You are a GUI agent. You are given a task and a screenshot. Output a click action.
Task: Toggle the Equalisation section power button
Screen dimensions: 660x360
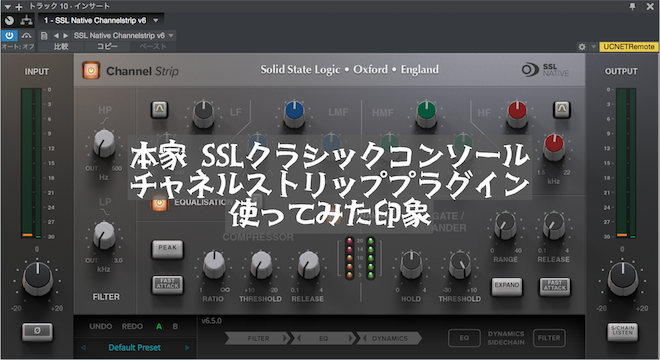click(x=160, y=203)
